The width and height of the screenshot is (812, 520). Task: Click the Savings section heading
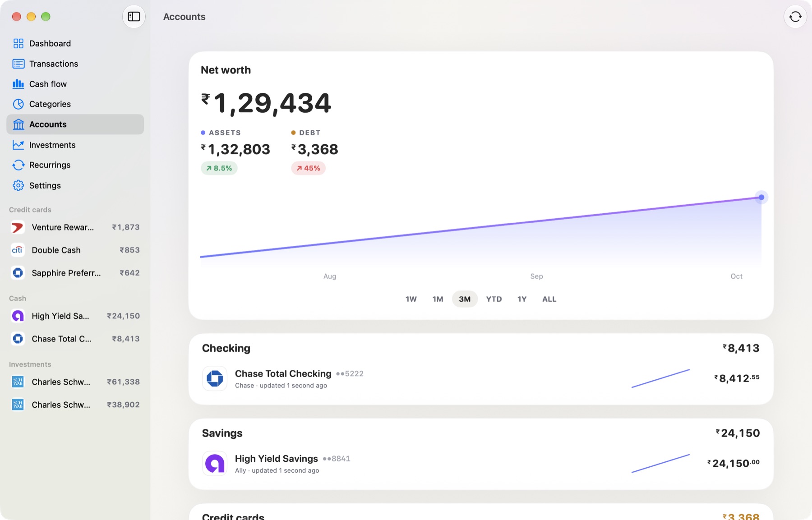(222, 433)
